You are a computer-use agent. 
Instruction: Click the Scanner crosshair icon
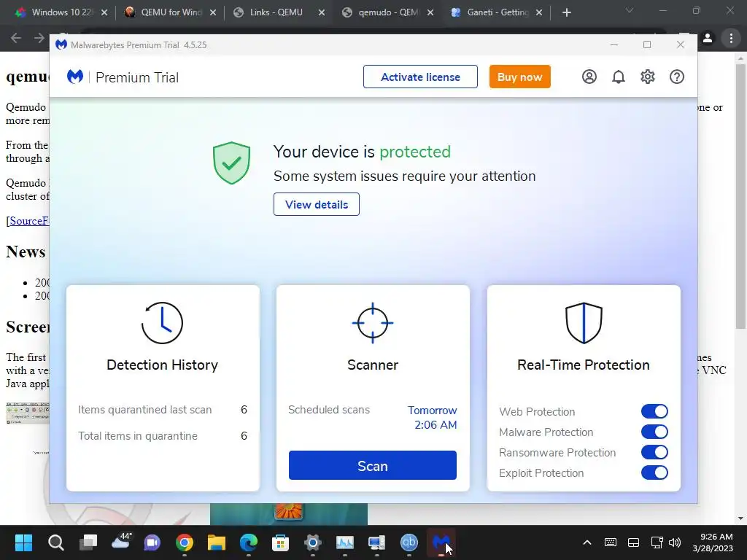373,323
